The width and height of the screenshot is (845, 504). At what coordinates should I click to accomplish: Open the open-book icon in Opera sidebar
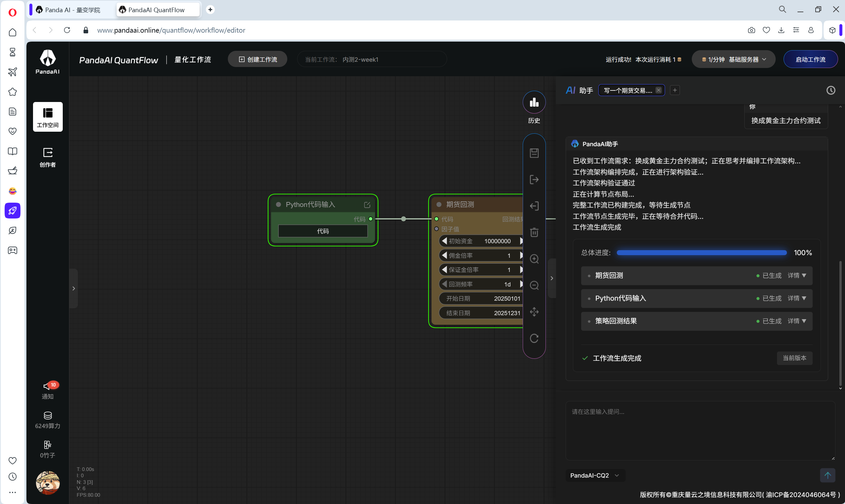pos(13,151)
